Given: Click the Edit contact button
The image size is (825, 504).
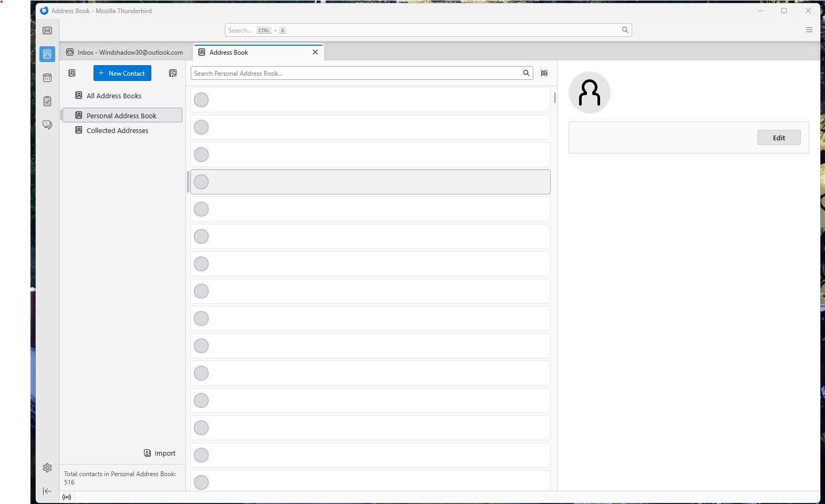Looking at the screenshot, I should point(779,138).
